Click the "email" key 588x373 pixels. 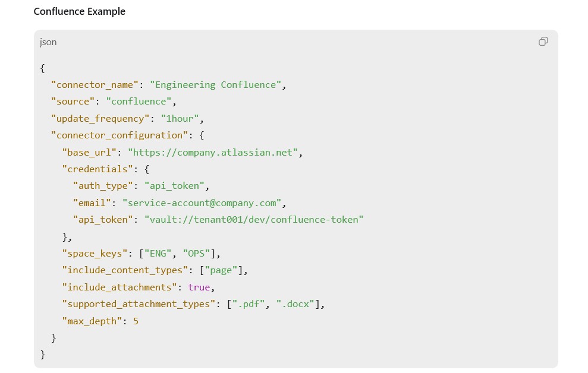click(92, 203)
